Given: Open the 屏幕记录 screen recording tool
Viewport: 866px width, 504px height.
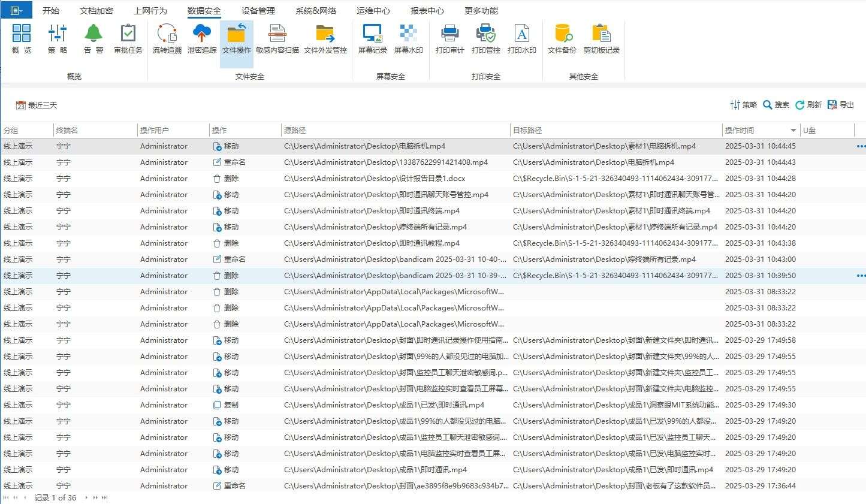Looking at the screenshot, I should [x=372, y=39].
